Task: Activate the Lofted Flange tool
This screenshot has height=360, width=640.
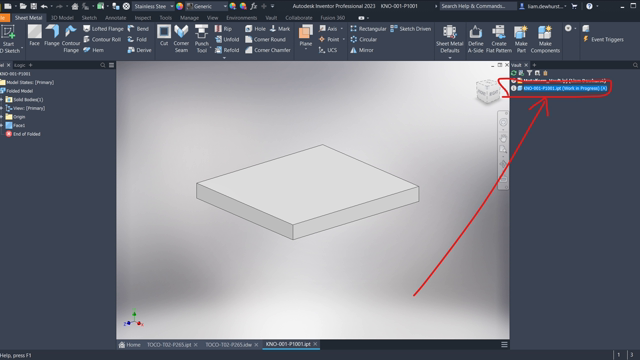Action: tap(103, 29)
